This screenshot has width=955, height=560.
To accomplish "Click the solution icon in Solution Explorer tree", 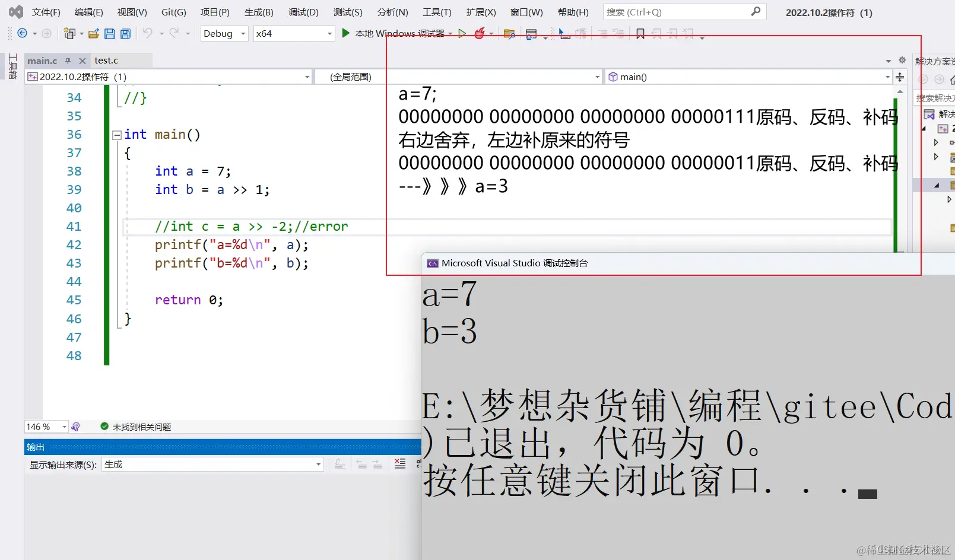I will pyautogui.click(x=929, y=114).
